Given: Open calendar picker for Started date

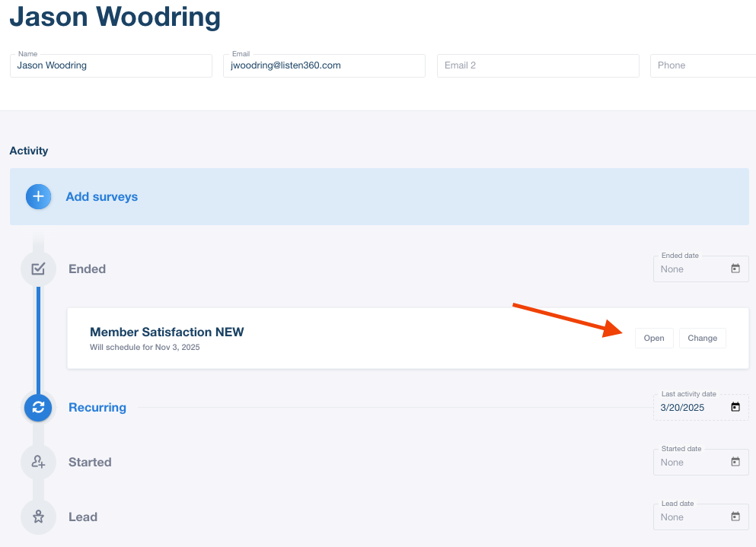Looking at the screenshot, I should pos(735,463).
